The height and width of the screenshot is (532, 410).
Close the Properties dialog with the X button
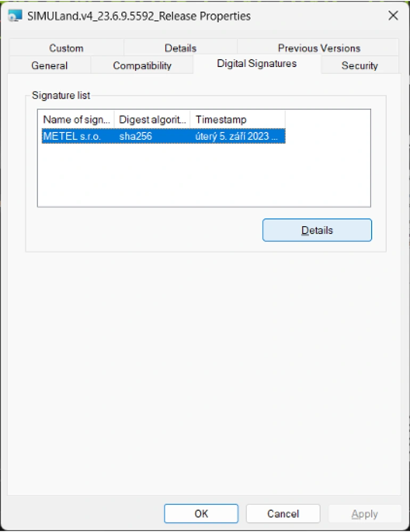click(x=393, y=15)
